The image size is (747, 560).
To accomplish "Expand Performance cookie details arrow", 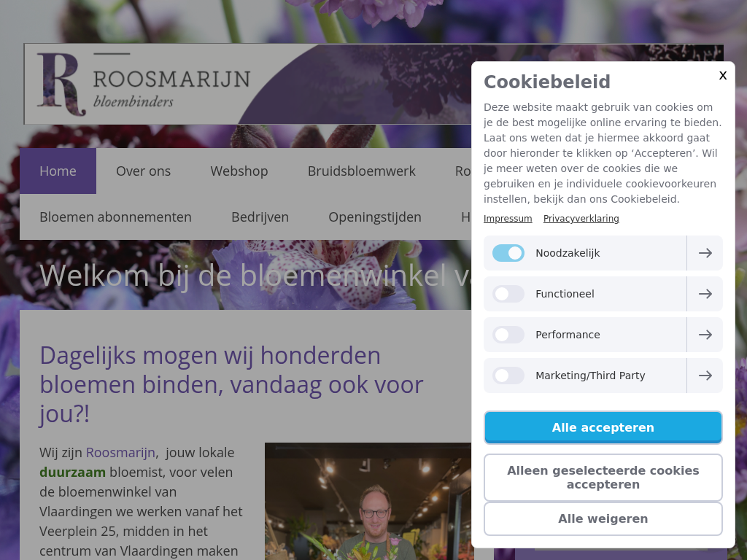I will coord(705,335).
